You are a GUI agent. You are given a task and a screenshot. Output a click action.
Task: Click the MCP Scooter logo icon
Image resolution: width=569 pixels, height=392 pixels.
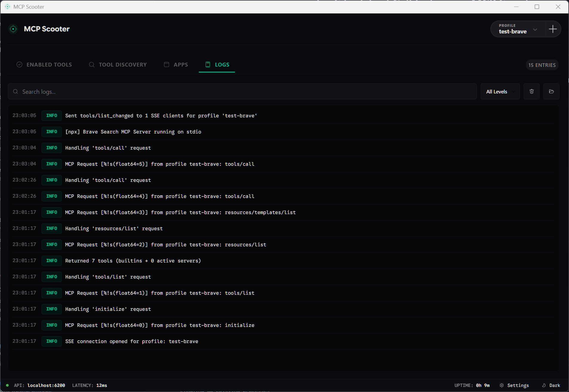click(13, 29)
